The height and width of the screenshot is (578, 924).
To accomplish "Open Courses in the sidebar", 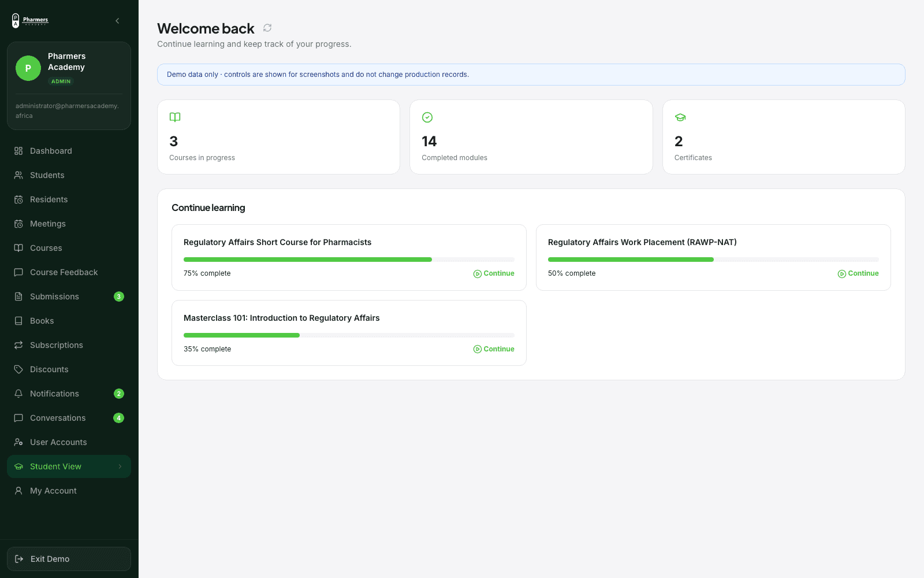I will (x=69, y=248).
